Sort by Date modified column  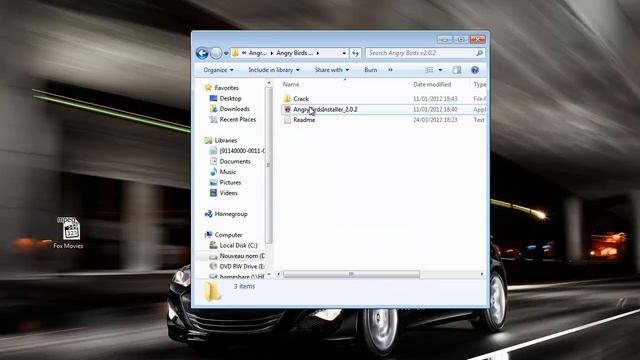(x=432, y=84)
